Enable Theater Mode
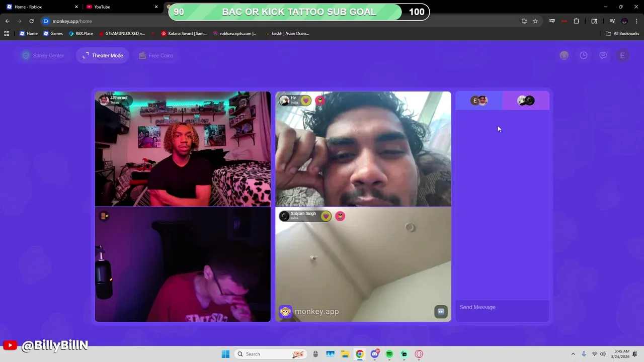Image resolution: width=644 pixels, height=362 pixels. tap(103, 55)
